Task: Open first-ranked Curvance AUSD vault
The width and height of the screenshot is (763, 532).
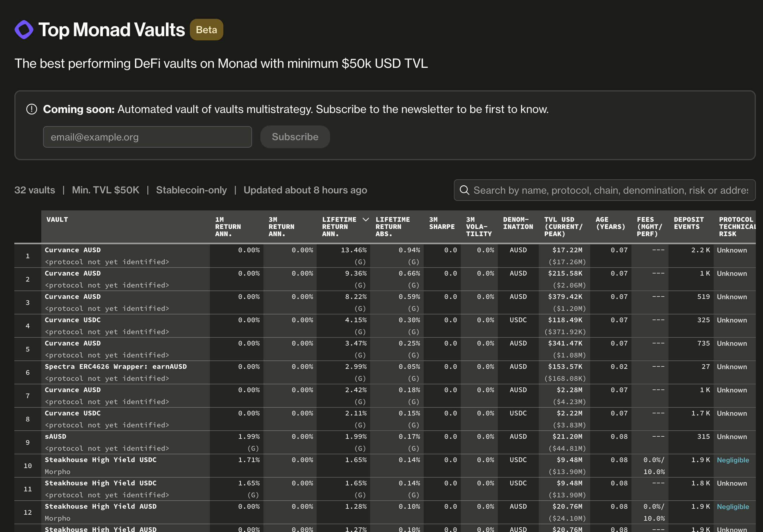Action: coord(72,250)
